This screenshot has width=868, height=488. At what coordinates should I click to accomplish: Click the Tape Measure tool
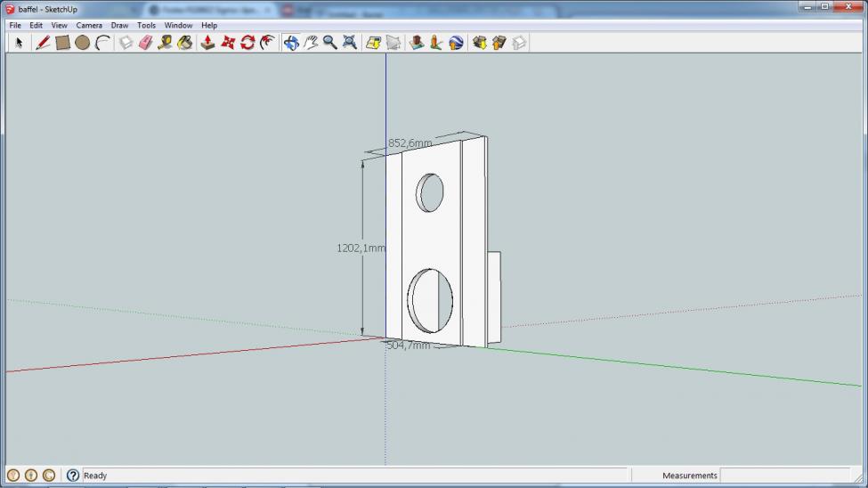pos(165,43)
